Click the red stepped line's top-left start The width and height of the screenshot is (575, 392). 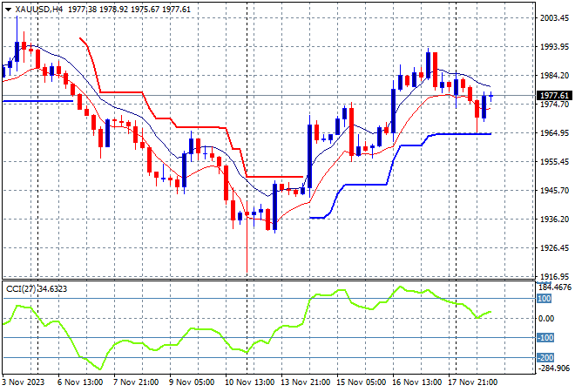81,39
